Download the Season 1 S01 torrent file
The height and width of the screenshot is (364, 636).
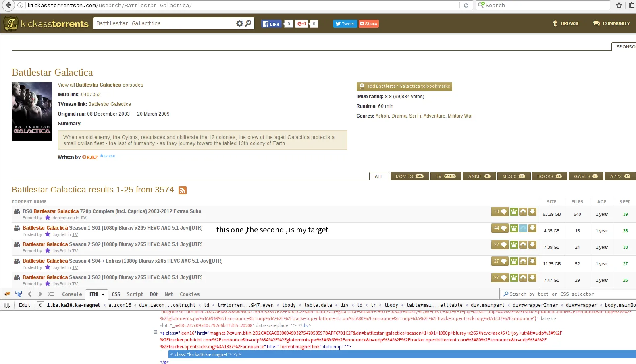pyautogui.click(x=532, y=228)
